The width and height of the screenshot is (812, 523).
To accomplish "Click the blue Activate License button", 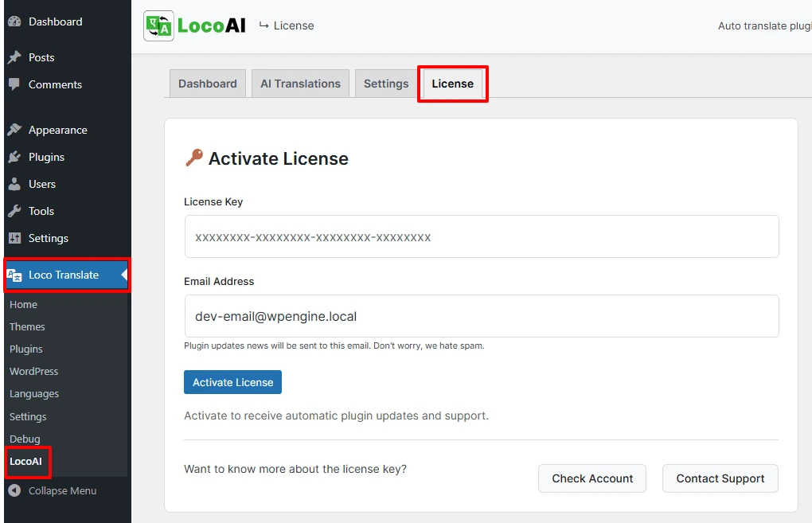I will pyautogui.click(x=232, y=382).
